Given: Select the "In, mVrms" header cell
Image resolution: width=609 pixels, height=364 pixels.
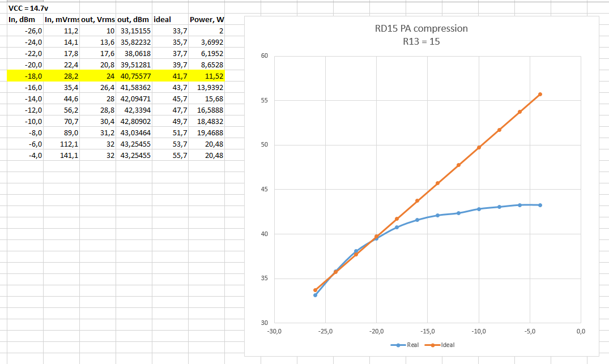Looking at the screenshot, I should point(61,20).
